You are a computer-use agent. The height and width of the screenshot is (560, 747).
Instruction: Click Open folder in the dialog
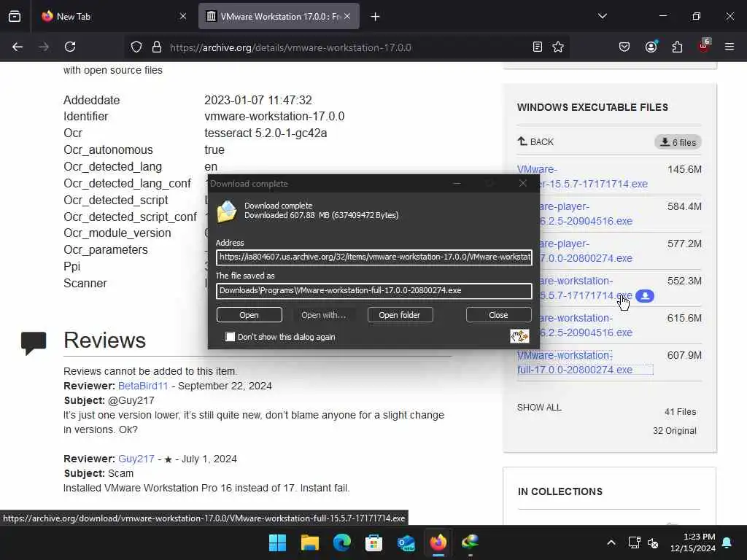click(x=400, y=315)
